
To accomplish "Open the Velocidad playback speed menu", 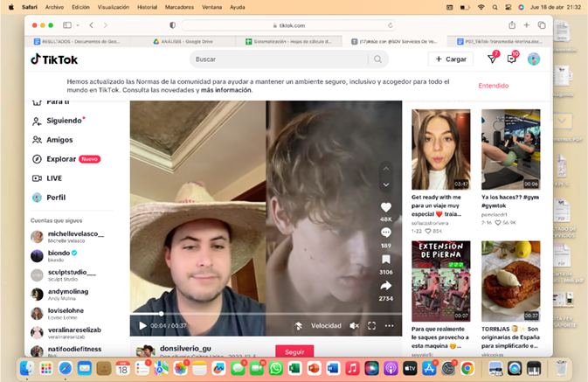I will [x=326, y=326].
